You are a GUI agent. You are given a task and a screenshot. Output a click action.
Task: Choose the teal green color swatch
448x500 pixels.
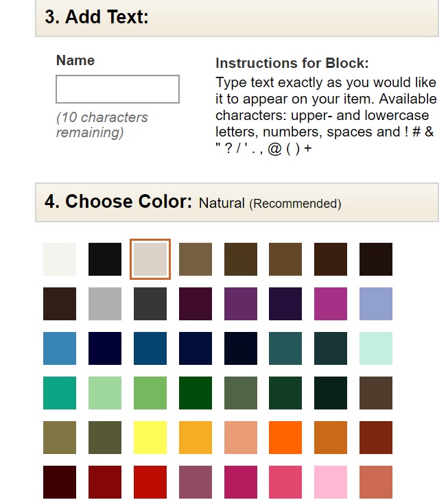(60, 393)
